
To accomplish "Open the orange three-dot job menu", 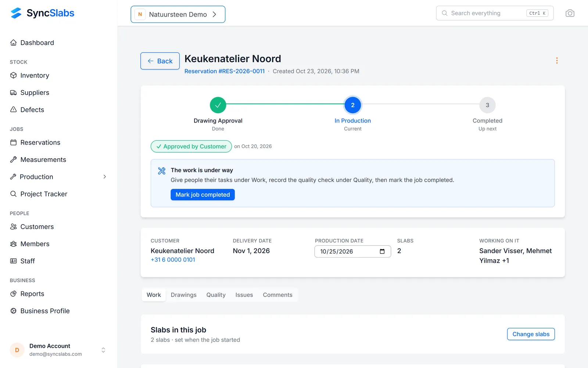I will (x=557, y=61).
